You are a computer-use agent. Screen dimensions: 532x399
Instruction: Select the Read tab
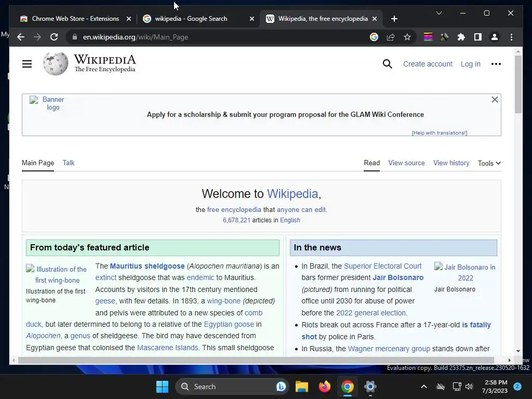(x=371, y=163)
